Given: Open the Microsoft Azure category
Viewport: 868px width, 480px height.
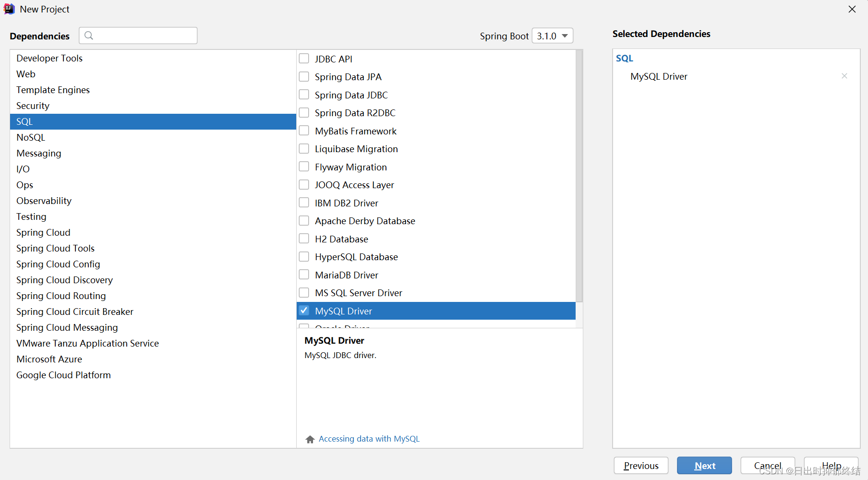Looking at the screenshot, I should point(153,359).
